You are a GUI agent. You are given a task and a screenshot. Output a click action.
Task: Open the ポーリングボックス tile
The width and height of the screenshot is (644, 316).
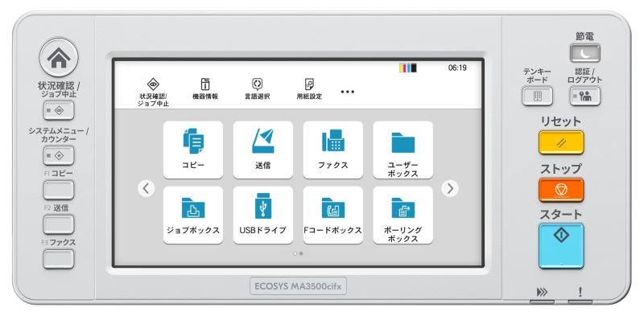tap(403, 215)
